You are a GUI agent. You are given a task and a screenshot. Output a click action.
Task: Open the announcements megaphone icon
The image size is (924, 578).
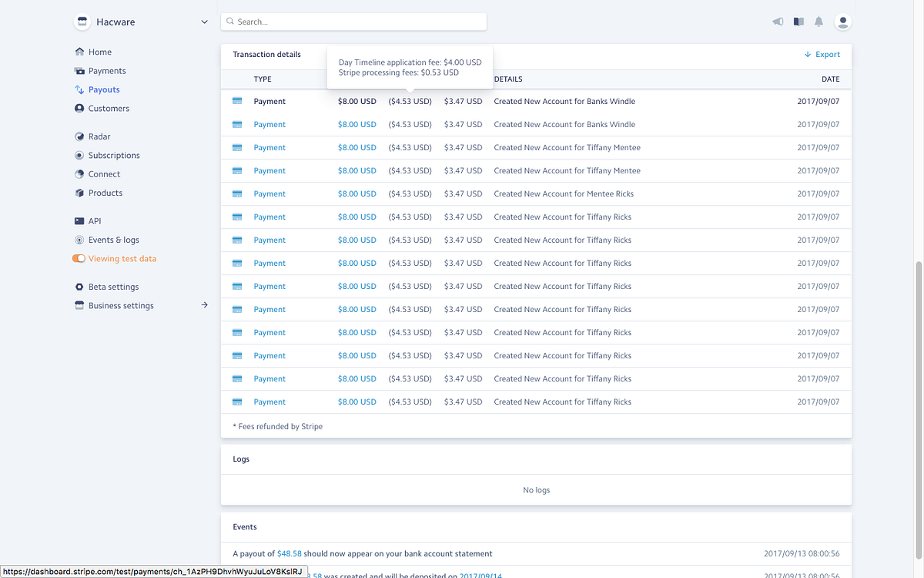778,22
